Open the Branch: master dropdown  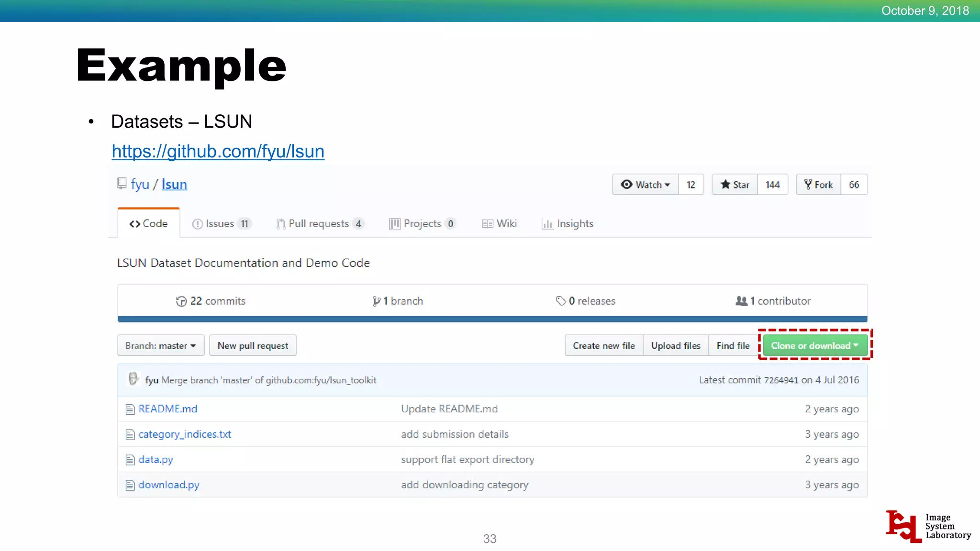161,345
